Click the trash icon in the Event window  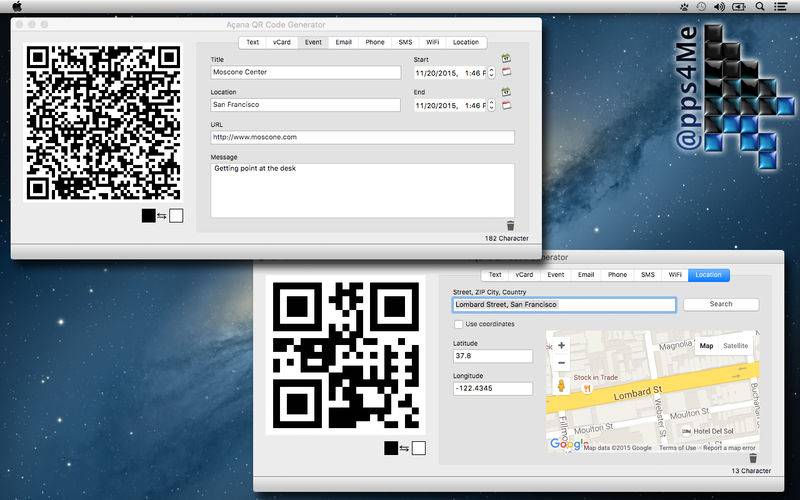(x=510, y=226)
